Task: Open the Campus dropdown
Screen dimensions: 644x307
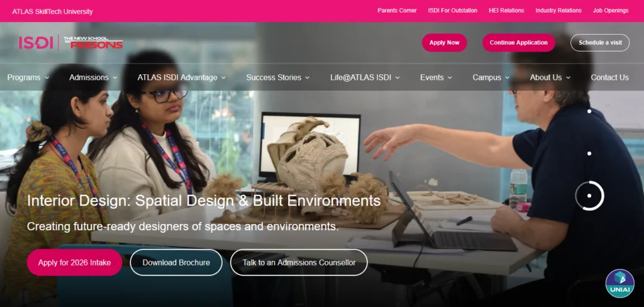Action: pos(491,77)
